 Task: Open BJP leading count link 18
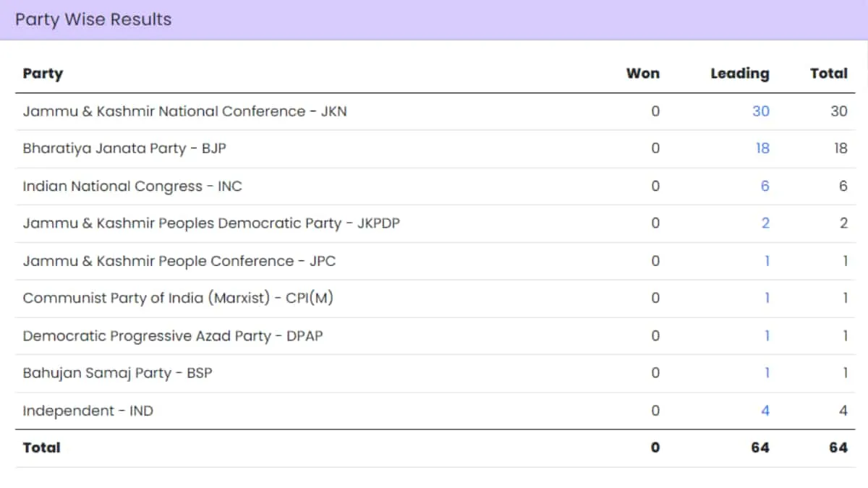(762, 148)
